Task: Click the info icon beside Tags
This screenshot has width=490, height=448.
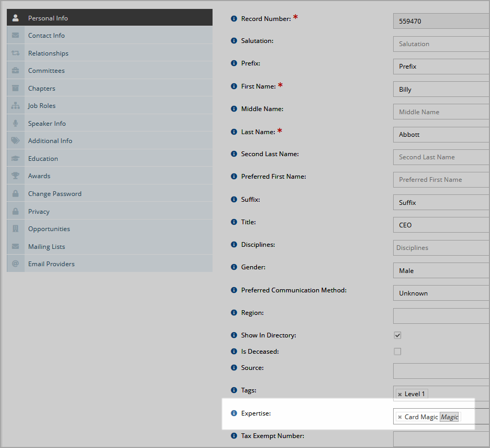Action: point(234,390)
